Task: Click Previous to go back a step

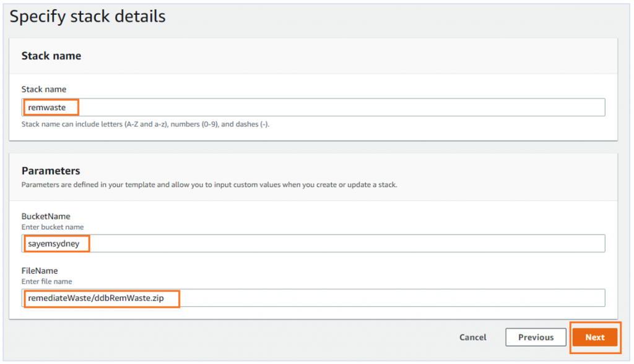Action: click(536, 337)
